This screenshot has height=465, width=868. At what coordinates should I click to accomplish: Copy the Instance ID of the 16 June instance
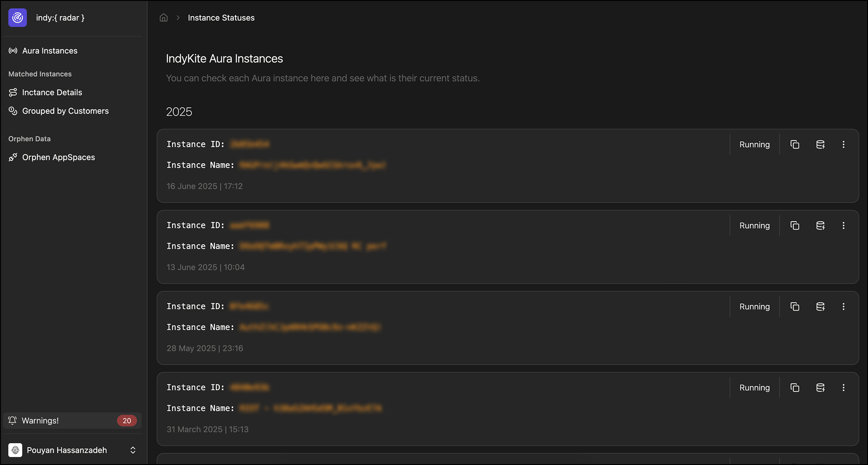click(795, 144)
